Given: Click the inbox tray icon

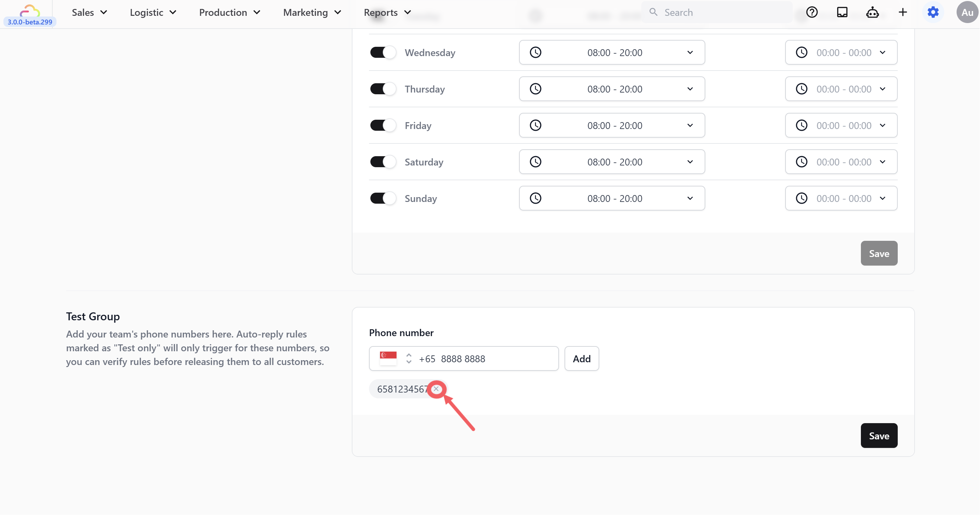Looking at the screenshot, I should point(842,12).
